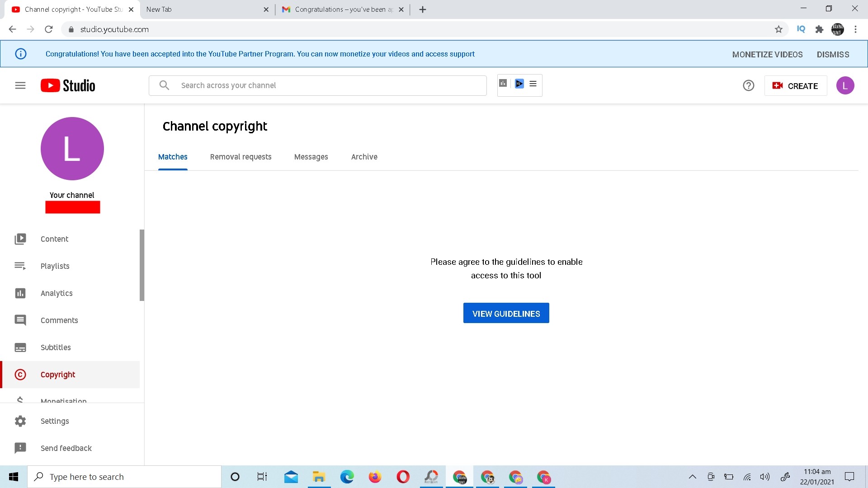868x488 pixels.
Task: Open the purple L account avatar menu
Action: [845, 85]
